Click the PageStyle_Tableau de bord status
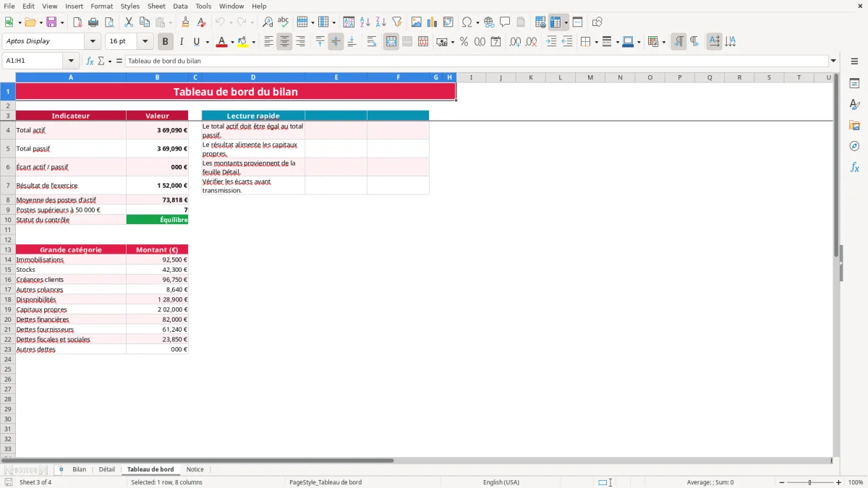Viewport: 868px width, 488px height. pos(325,482)
